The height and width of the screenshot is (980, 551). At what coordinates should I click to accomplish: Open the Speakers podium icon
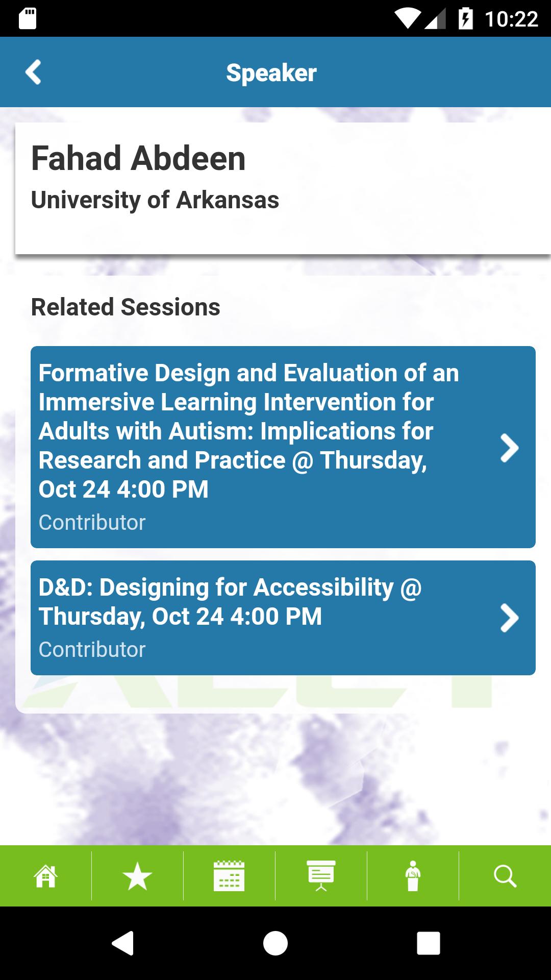click(413, 876)
